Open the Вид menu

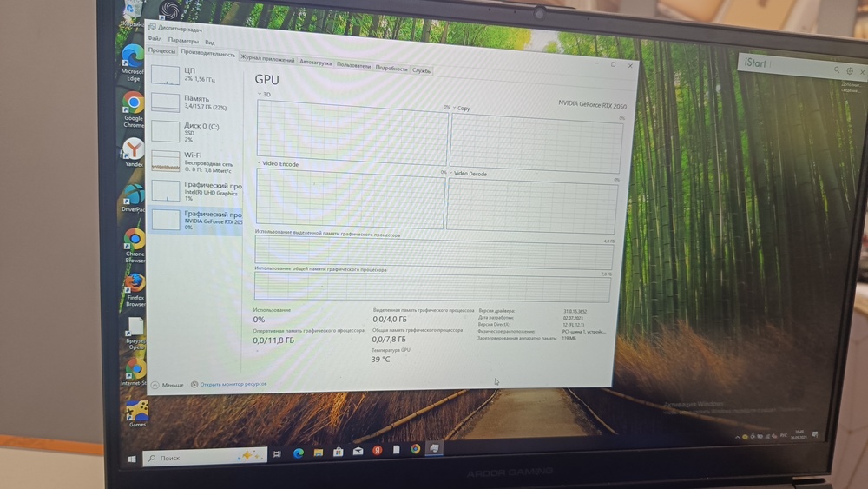click(x=210, y=42)
